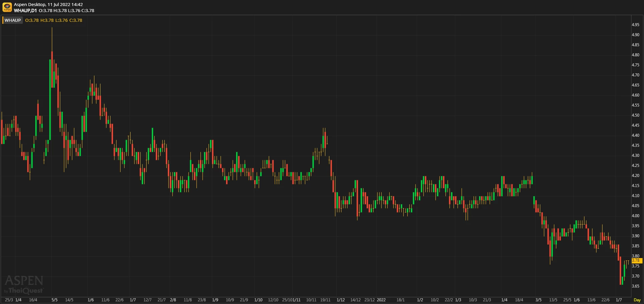The width and height of the screenshot is (644, 304).
Task: Click the '10/3' date axis label
Action: [x=473, y=300]
